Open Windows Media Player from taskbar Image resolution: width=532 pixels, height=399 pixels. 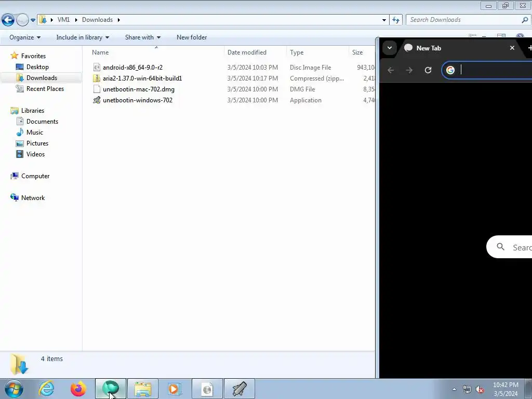point(175,389)
